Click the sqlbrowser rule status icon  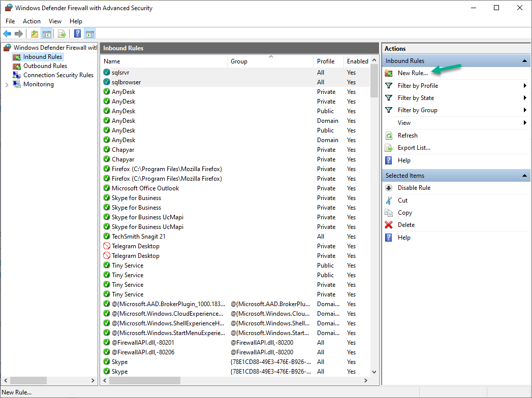[107, 82]
